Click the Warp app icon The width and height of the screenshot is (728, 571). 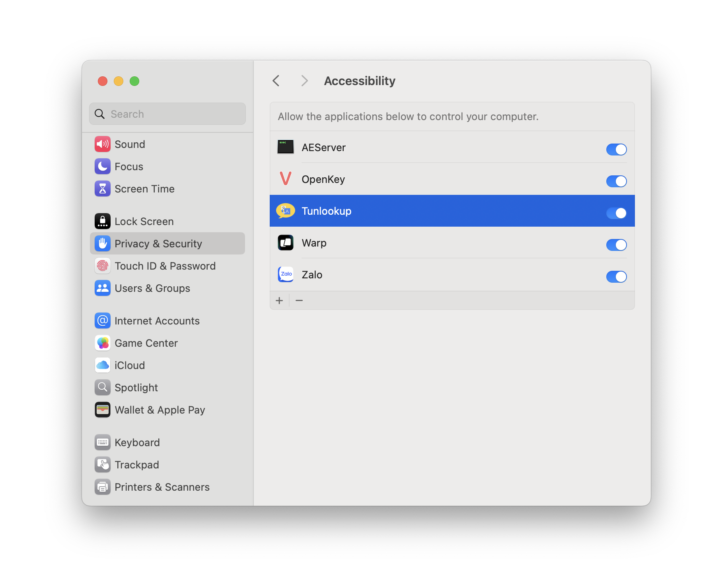tap(286, 243)
